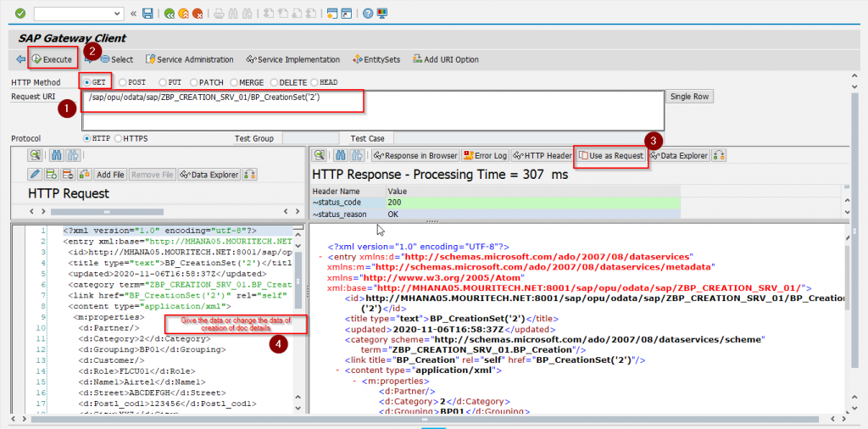Collapse the entry node in response XML
Viewport: 868px width, 429px height.
[x=320, y=257]
